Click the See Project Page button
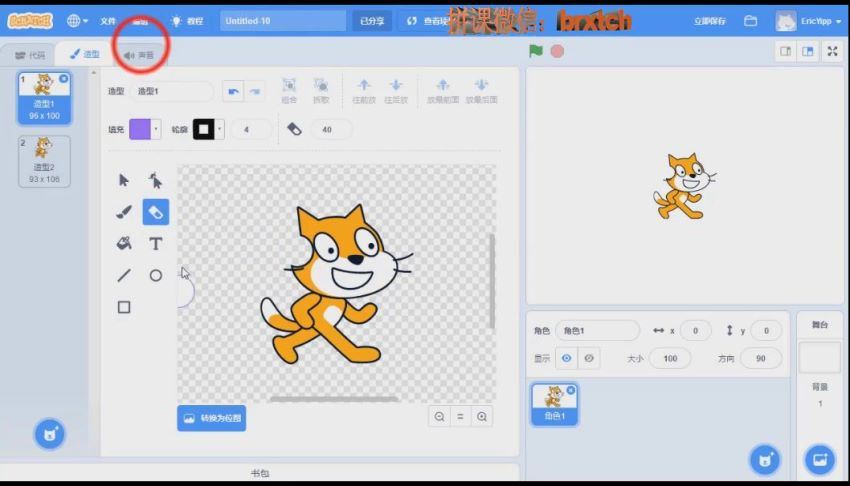This screenshot has width=850, height=486. (427, 21)
